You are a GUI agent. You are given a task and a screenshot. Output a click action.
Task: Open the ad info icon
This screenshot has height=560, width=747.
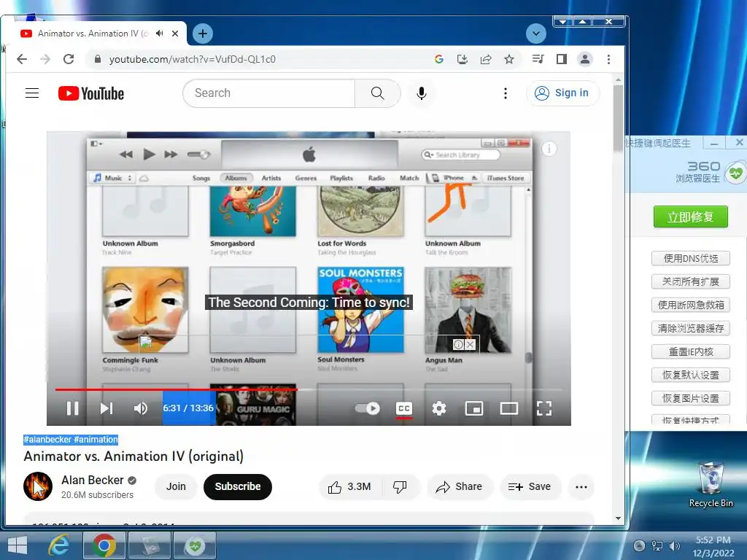pyautogui.click(x=458, y=344)
